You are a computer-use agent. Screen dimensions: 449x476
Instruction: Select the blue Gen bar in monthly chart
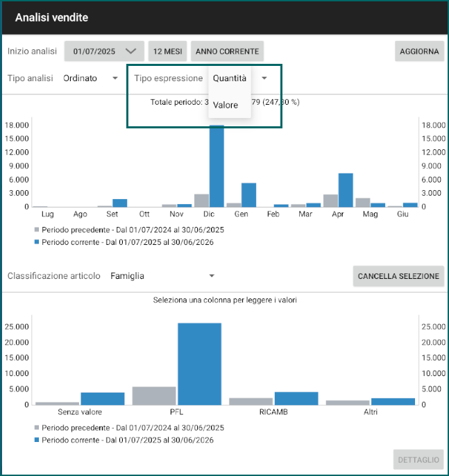pos(248,195)
